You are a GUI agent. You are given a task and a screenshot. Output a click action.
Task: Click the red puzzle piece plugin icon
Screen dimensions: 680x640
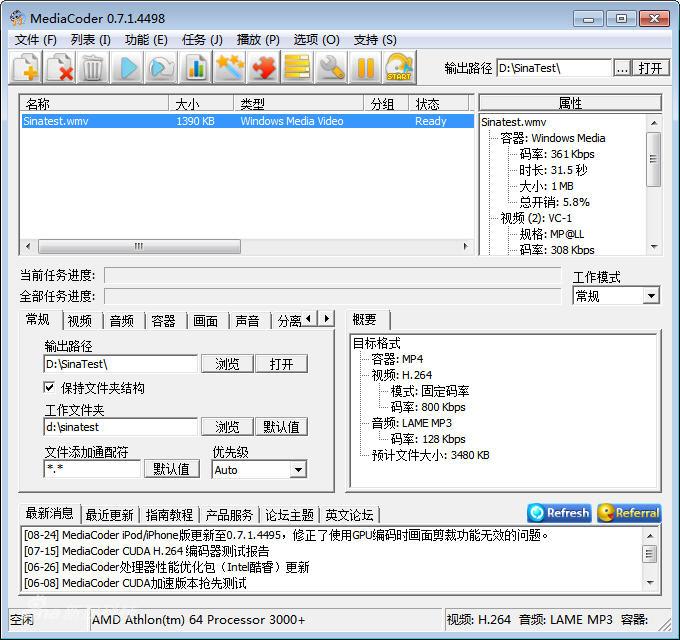[x=263, y=67]
